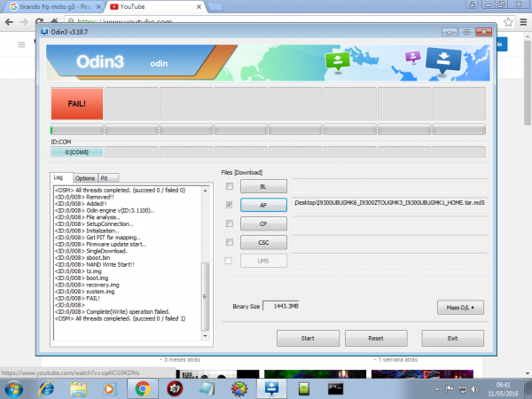
Task: Click Chrome's forward navigation arrow
Action: point(24,22)
